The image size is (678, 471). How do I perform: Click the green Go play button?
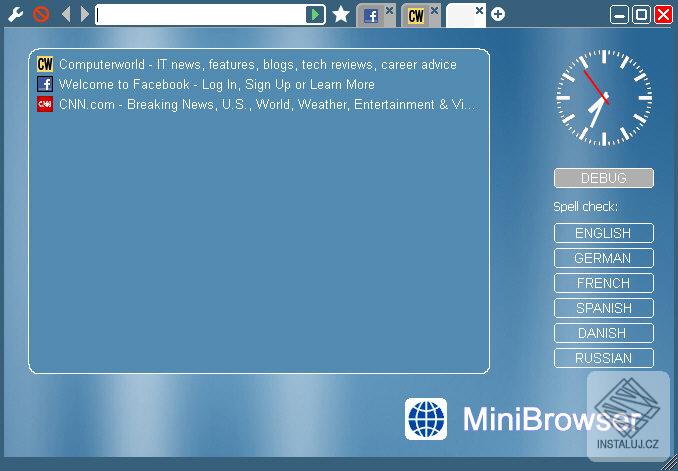pos(315,15)
